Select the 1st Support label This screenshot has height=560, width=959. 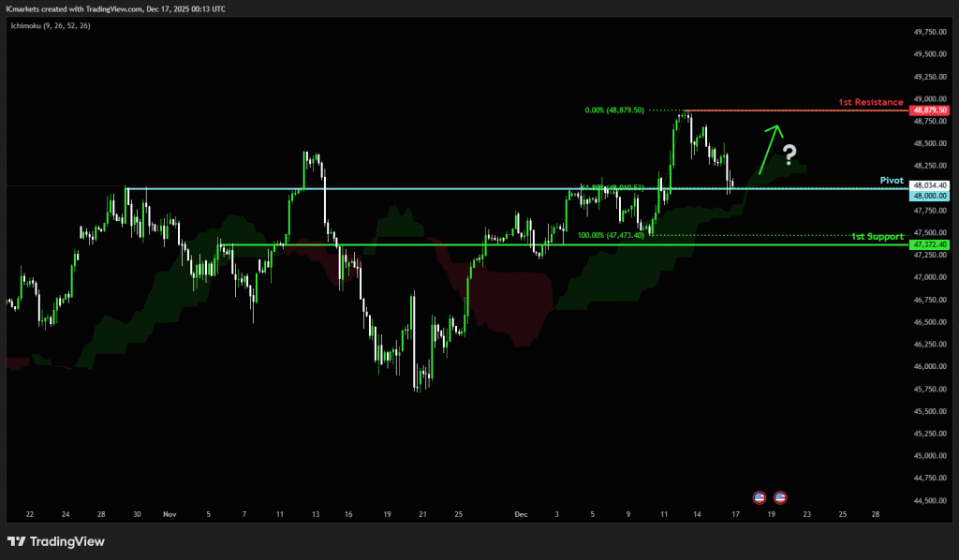877,236
